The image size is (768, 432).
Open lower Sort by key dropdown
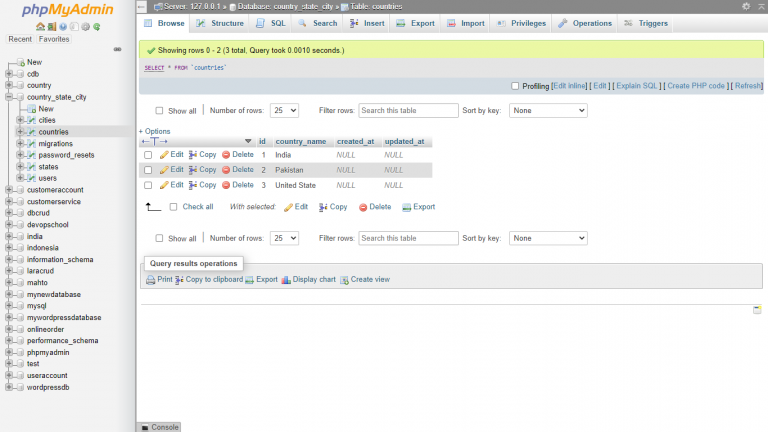pos(548,238)
